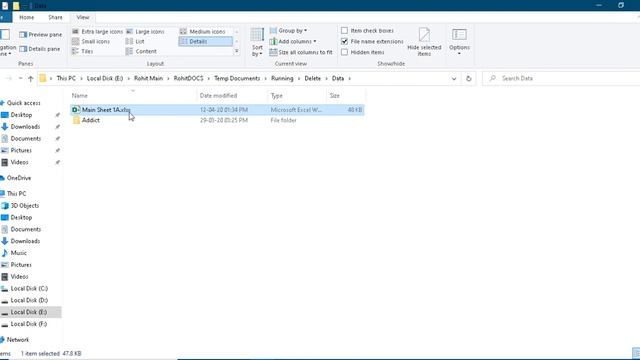Open address bar history dropdown

point(454,78)
